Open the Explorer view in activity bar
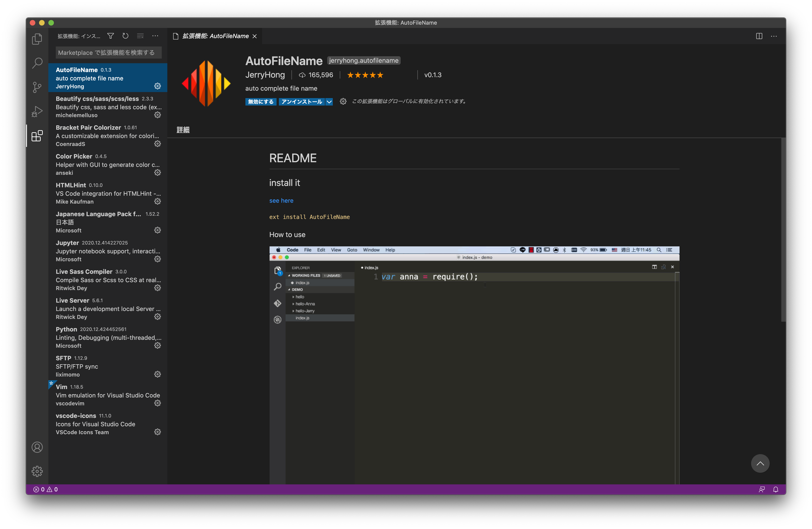 click(37, 39)
